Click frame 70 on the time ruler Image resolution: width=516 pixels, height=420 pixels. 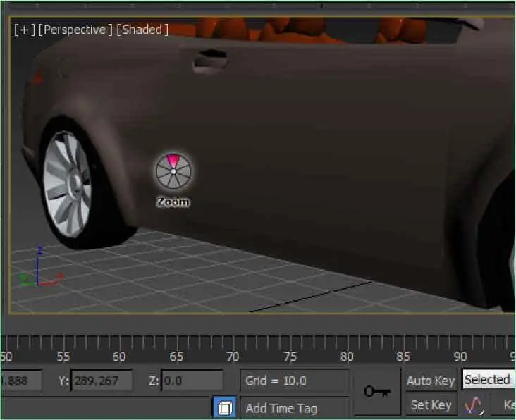[233, 345]
